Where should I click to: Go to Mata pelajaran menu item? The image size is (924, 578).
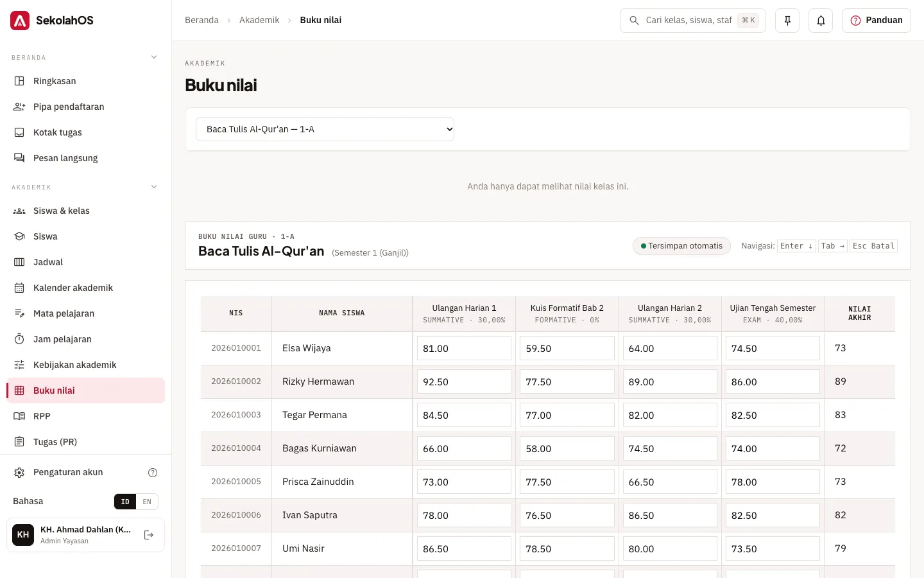[85, 313]
